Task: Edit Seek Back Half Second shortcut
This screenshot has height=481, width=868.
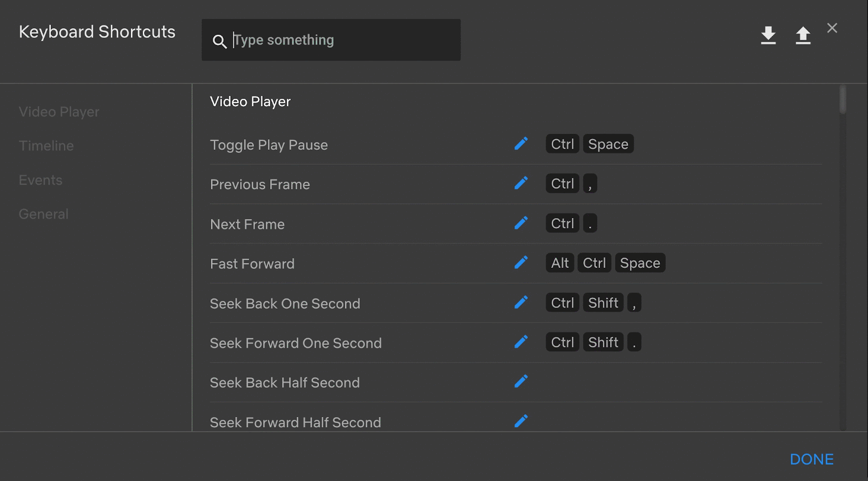Action: click(x=521, y=381)
